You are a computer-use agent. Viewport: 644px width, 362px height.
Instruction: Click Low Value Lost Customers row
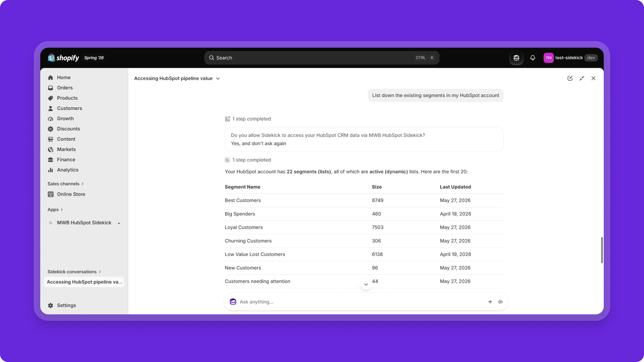[x=364, y=254]
